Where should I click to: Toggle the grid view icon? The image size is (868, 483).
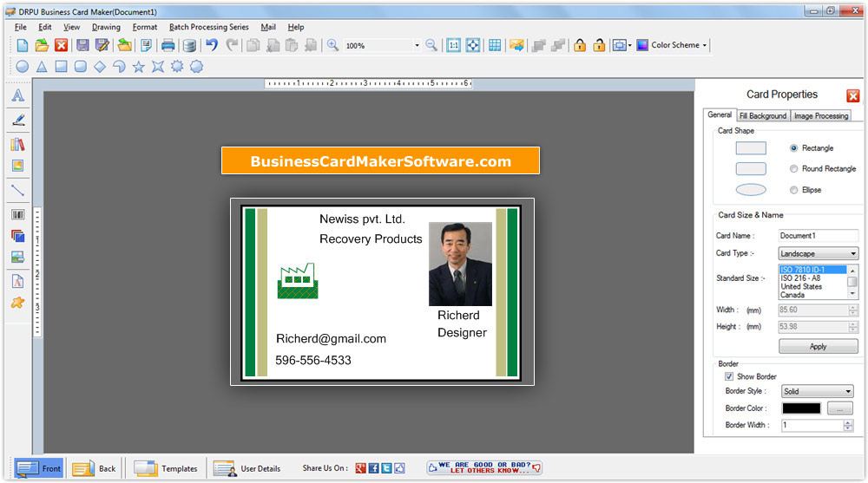(495, 45)
